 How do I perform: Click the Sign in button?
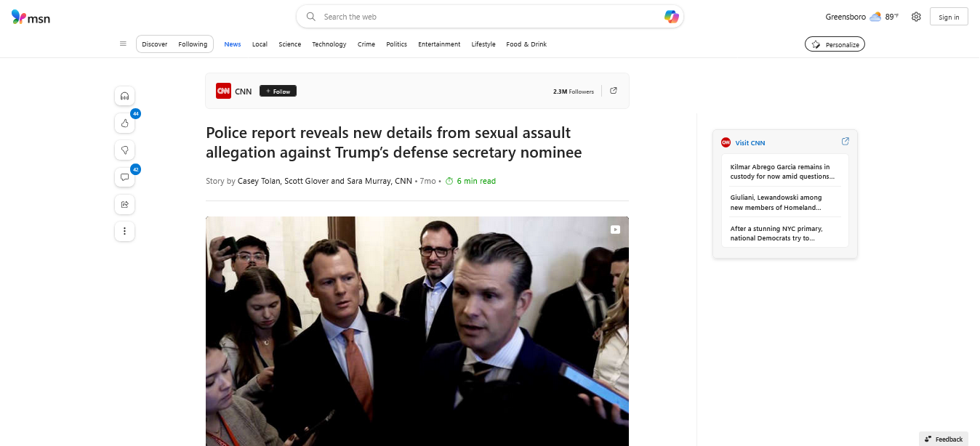click(x=949, y=17)
